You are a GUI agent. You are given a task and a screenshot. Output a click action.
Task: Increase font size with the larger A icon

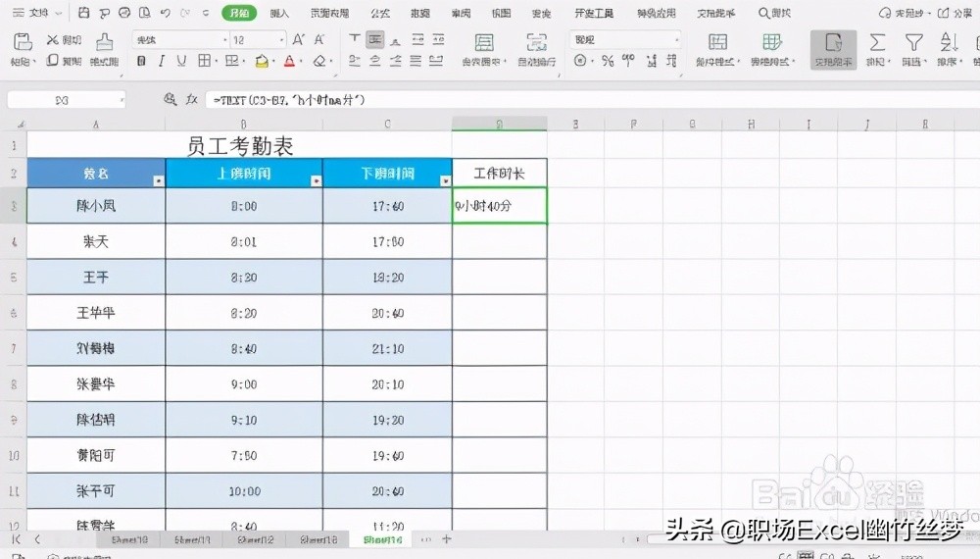tap(298, 40)
